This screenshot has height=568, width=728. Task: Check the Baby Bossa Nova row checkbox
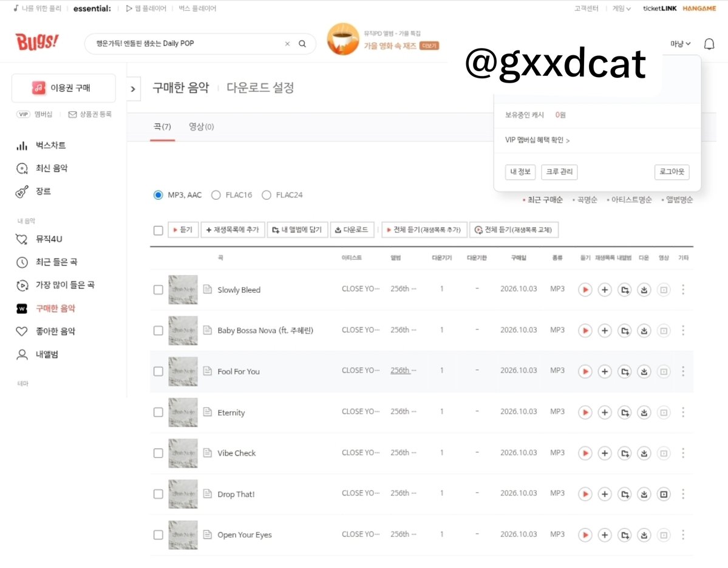click(158, 330)
